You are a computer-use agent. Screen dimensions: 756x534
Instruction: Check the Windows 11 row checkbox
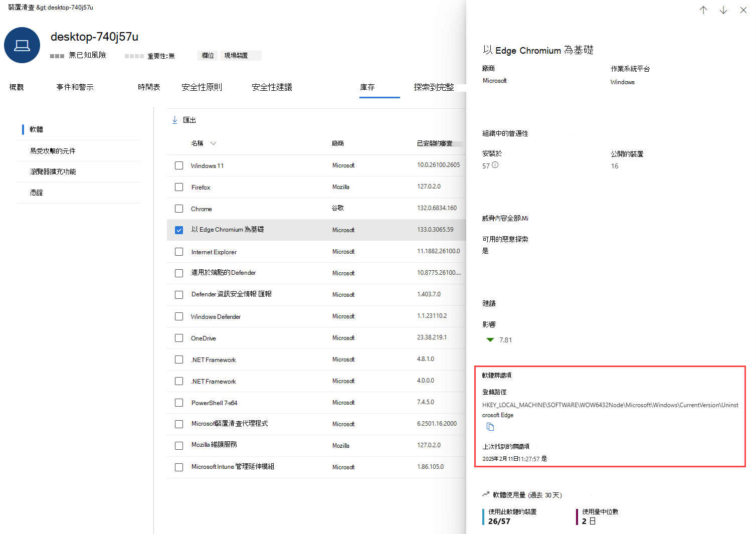[179, 165]
